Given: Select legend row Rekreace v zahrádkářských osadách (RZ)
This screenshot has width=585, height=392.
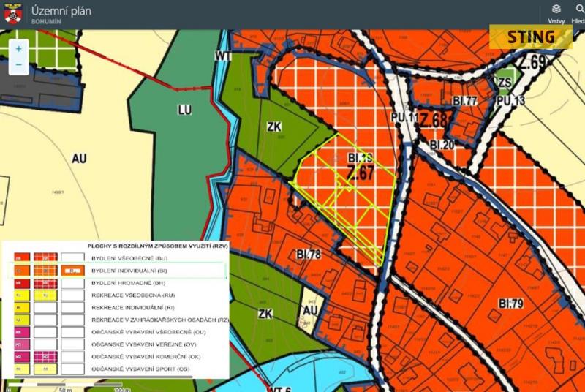Looking at the screenshot, I should [x=159, y=320].
